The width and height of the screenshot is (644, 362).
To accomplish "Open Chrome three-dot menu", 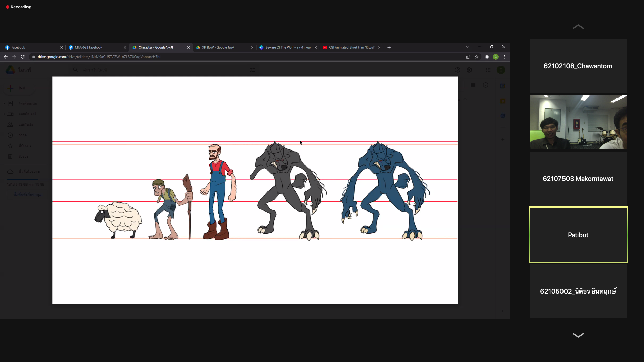I will pos(504,57).
